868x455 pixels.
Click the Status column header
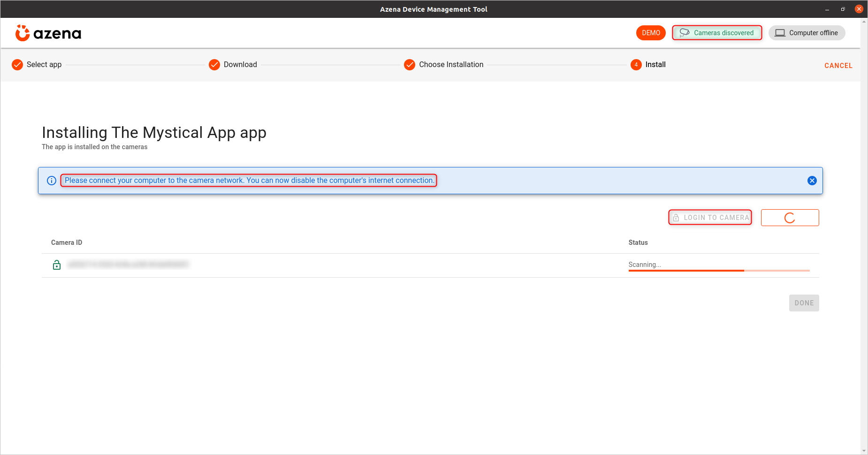pos(638,243)
